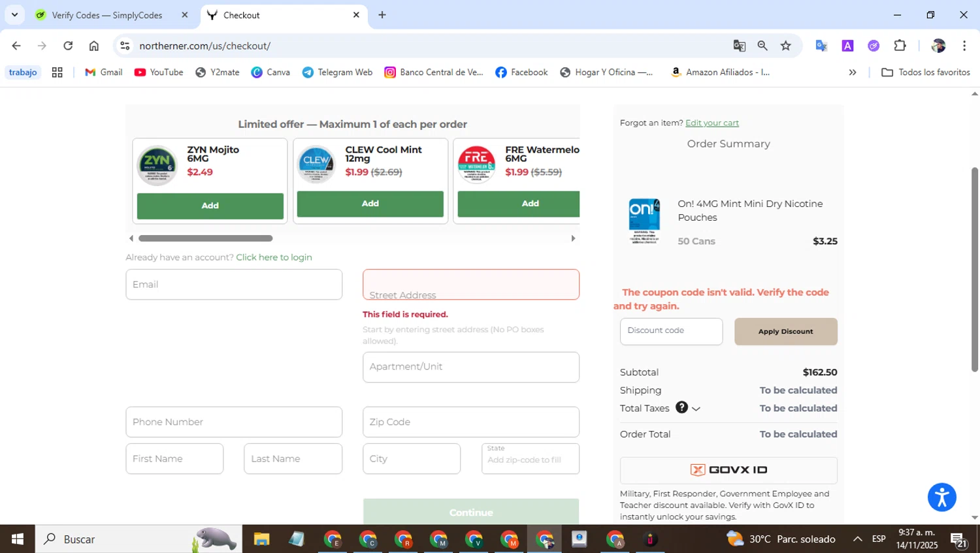Image resolution: width=980 pixels, height=553 pixels.
Task: Focus the Email input field
Action: click(234, 285)
